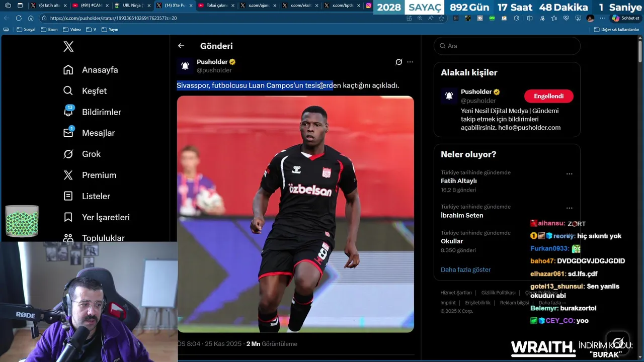Open browser extensions puzzle icon
Viewport: 644px width, 362px height.
tap(516, 18)
